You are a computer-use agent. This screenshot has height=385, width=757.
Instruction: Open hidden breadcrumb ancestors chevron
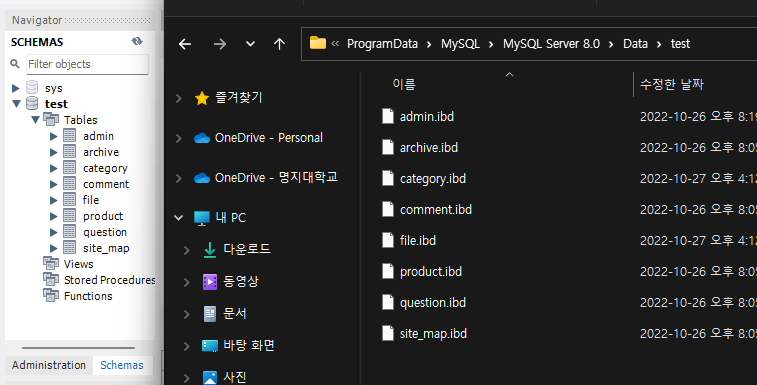click(x=335, y=44)
